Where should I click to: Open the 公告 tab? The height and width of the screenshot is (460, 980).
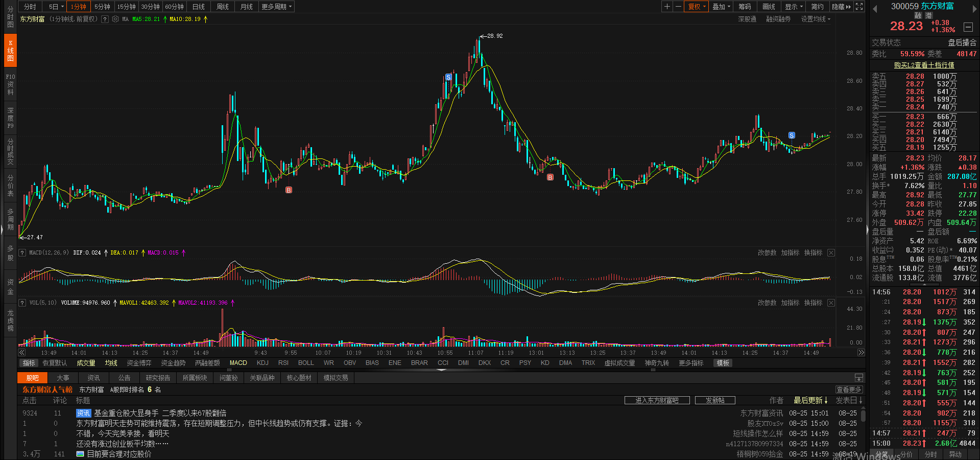pos(124,378)
